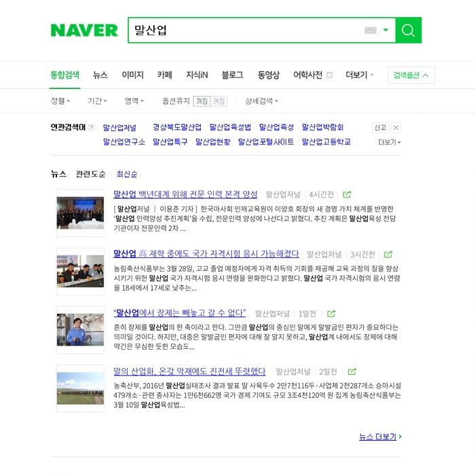Click thumbnail of the 전문 인력 양성 article
The width and height of the screenshot is (475, 476).
pos(80,213)
